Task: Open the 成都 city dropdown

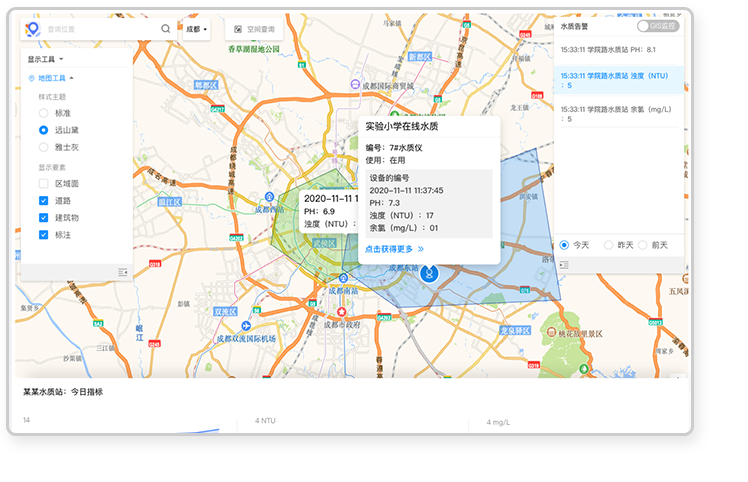Action: point(196,29)
